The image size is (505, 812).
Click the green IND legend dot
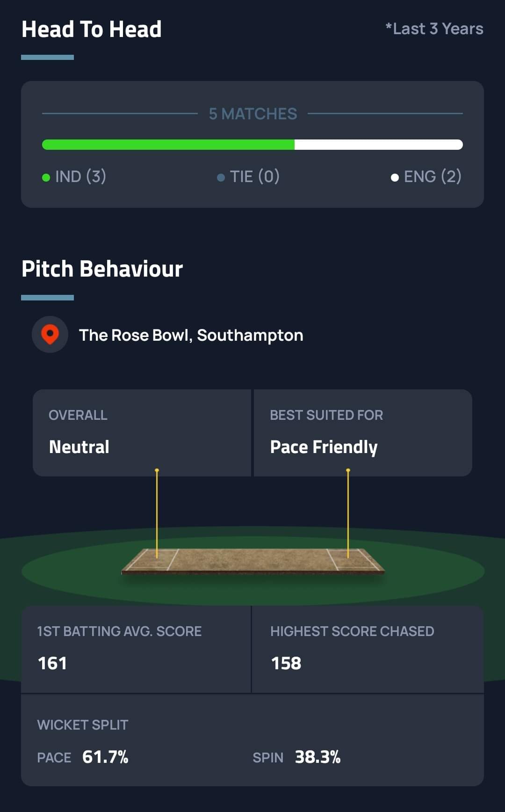(46, 177)
